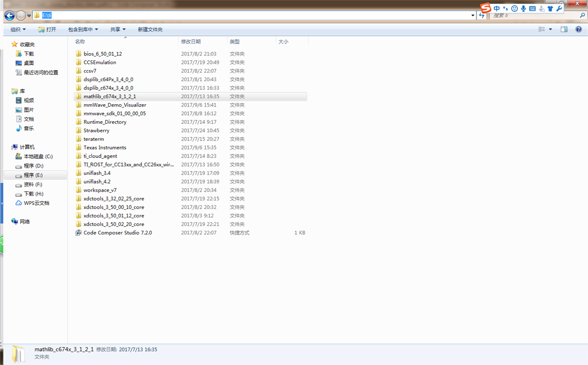Select the Code Composer Studio 7.2.0 shortcut icon
This screenshot has width=588, height=365.
(x=79, y=233)
